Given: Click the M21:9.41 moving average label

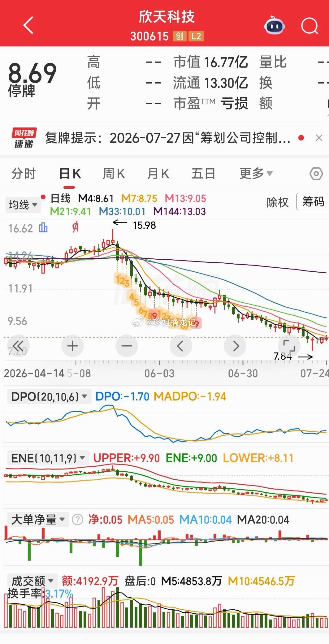Looking at the screenshot, I should tap(71, 211).
